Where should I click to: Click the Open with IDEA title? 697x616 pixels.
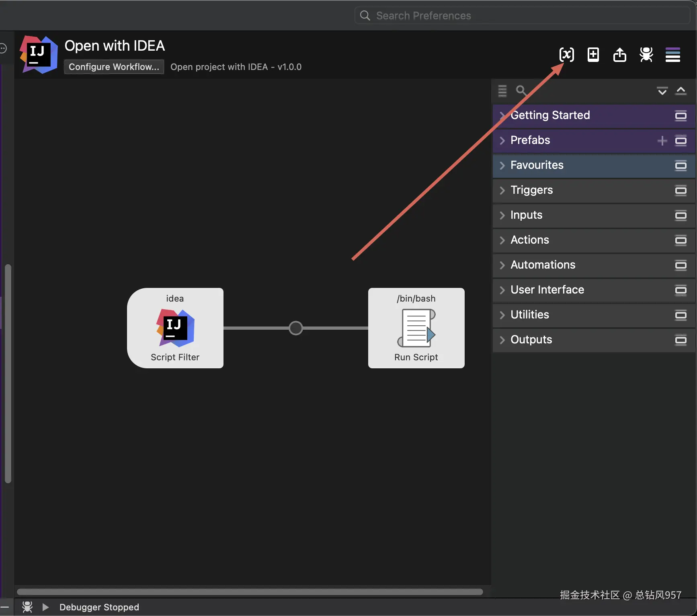115,46
